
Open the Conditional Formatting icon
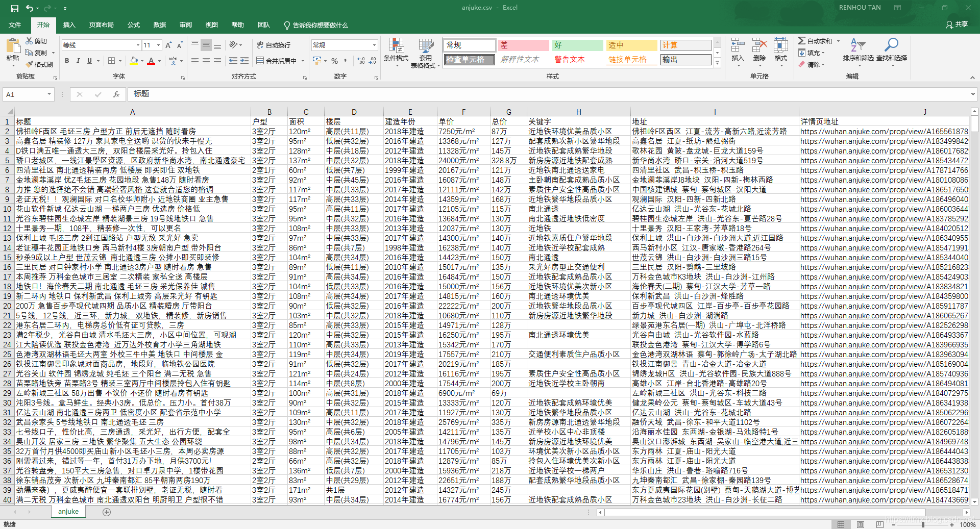point(396,46)
